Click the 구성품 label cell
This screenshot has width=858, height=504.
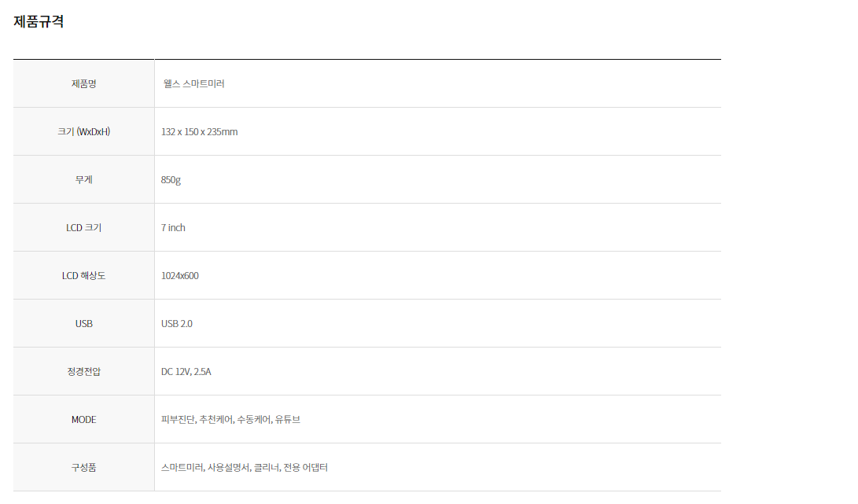click(x=83, y=467)
